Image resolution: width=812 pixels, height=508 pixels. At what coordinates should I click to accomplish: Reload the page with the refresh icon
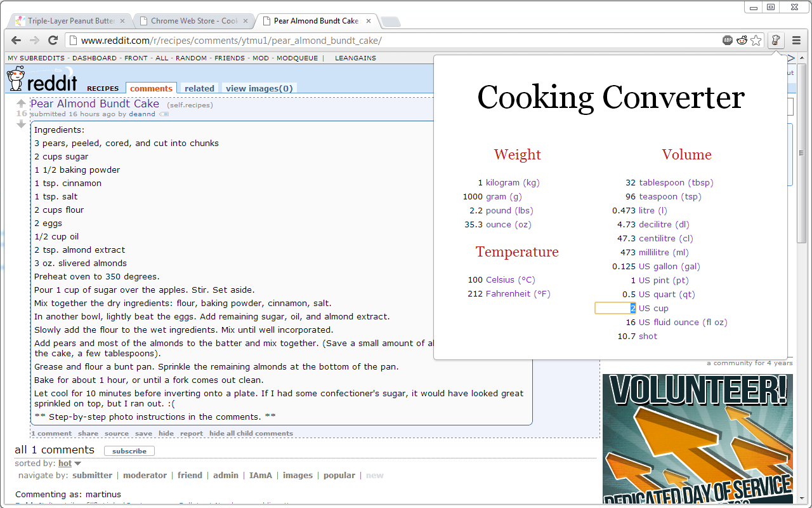tap(53, 40)
